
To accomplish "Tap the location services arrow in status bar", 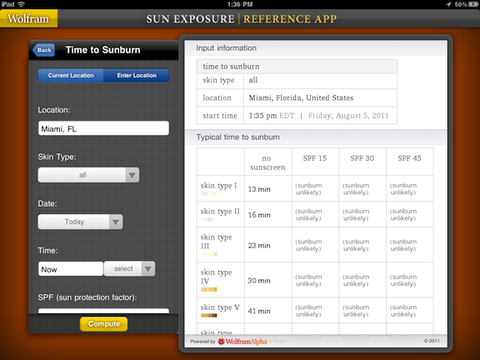I will point(449,4).
